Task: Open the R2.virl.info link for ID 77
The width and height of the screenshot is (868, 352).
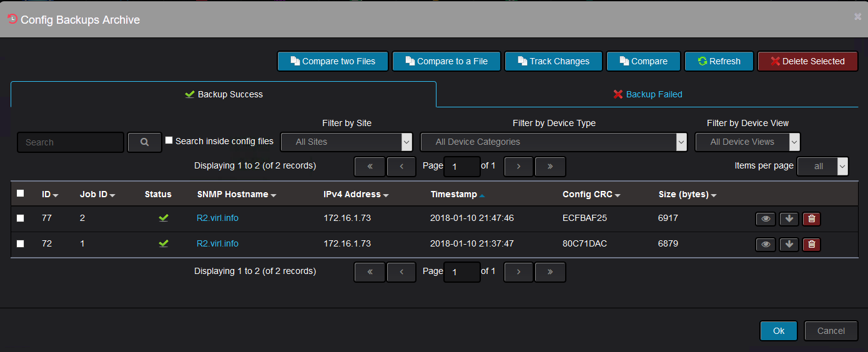Action: 217,218
